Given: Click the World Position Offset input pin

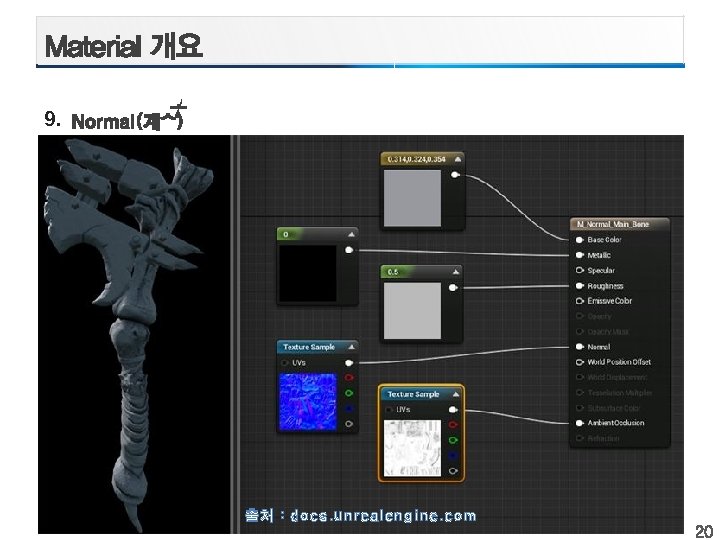Looking at the screenshot, I should tap(579, 362).
